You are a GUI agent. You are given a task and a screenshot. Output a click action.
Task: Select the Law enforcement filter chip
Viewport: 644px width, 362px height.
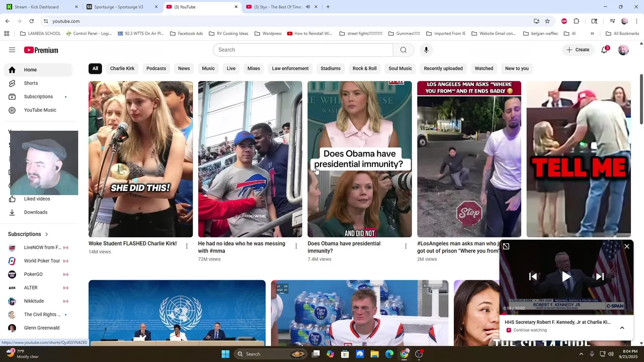pos(290,68)
